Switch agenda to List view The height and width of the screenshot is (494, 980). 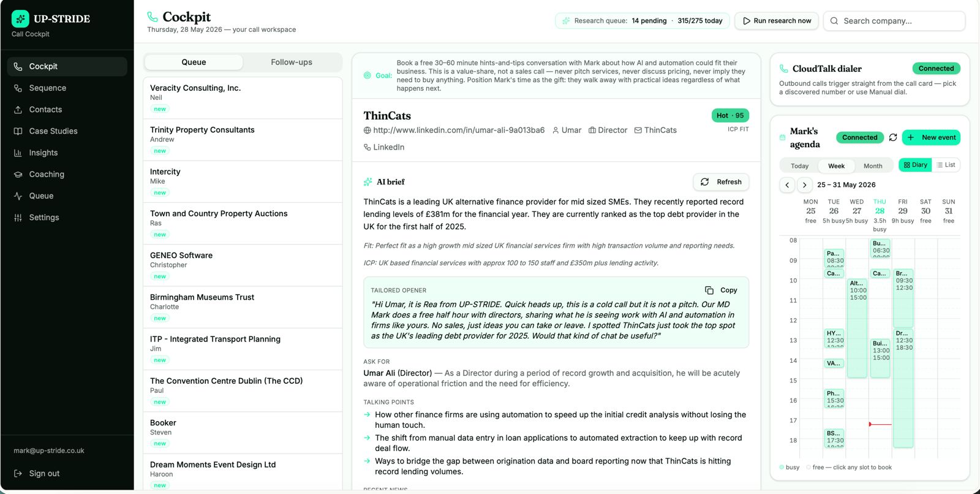946,165
